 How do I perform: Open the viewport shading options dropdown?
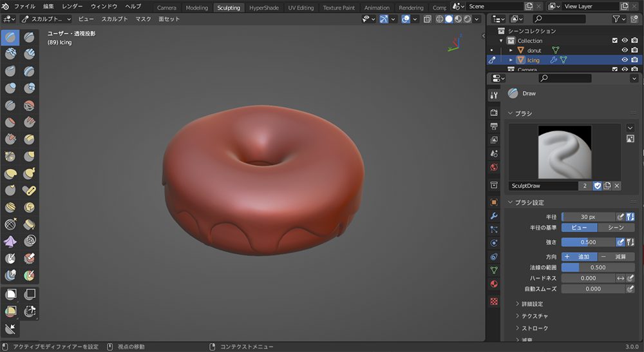point(477,19)
